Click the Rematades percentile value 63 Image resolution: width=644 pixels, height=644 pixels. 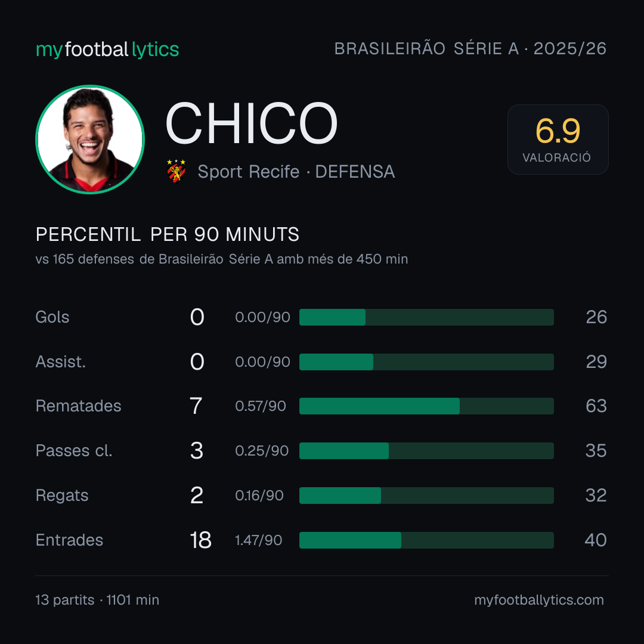click(596, 406)
